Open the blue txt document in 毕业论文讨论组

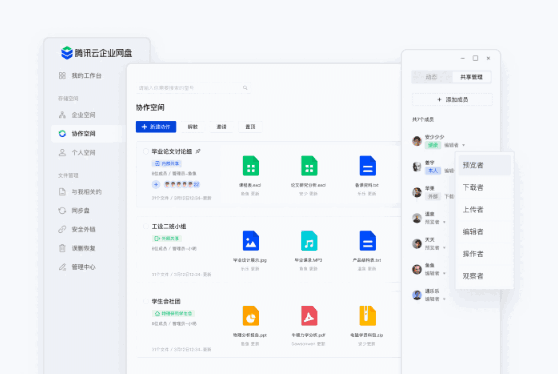pos(368,166)
